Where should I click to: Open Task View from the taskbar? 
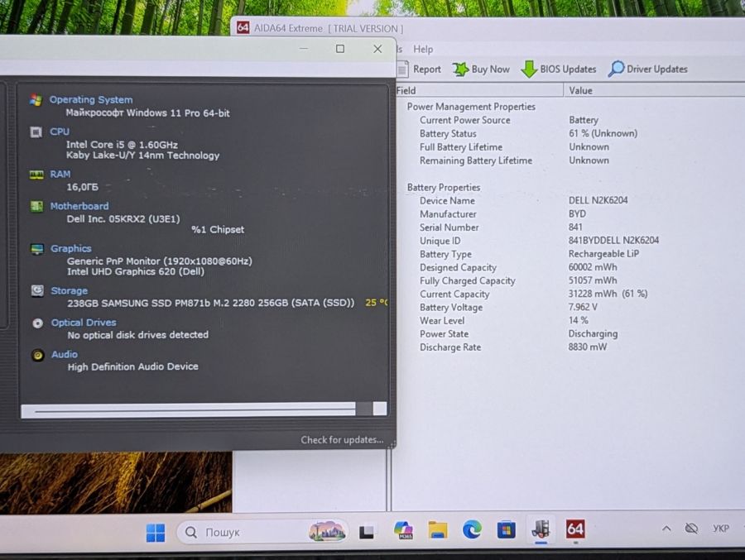tap(366, 532)
